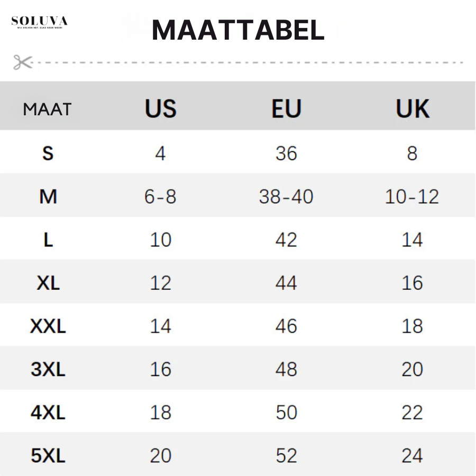The image size is (476, 476).
Task: Select the MAAT column header
Action: coord(48,109)
